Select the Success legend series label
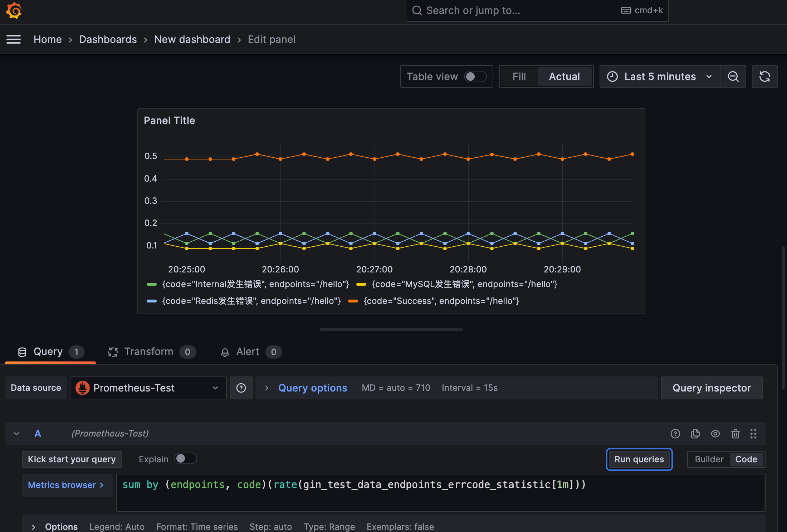787x532 pixels. tap(441, 301)
